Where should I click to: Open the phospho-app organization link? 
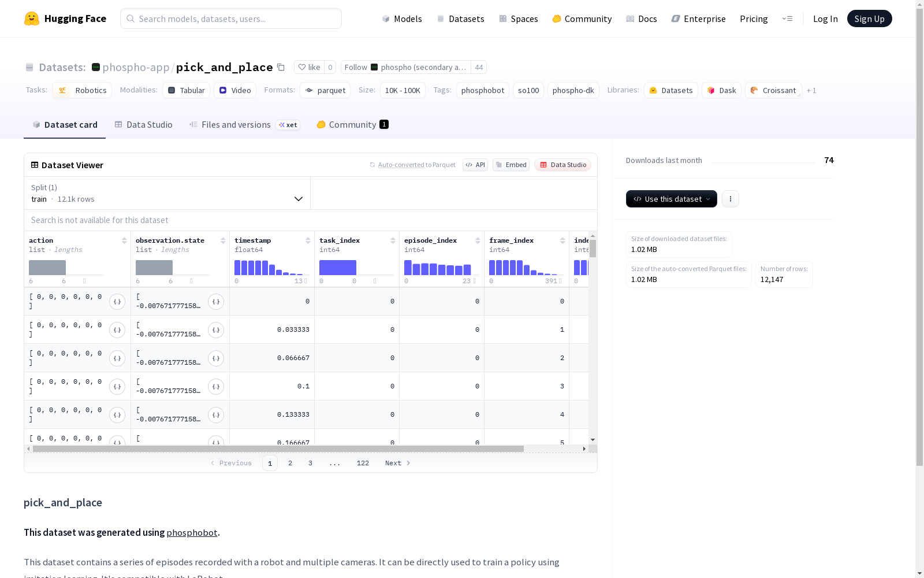pos(136,67)
